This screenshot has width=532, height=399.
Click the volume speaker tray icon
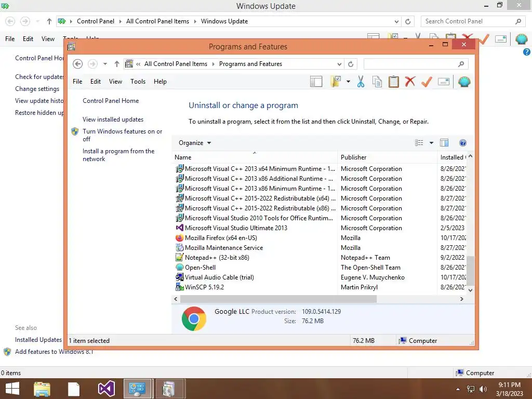(483, 389)
